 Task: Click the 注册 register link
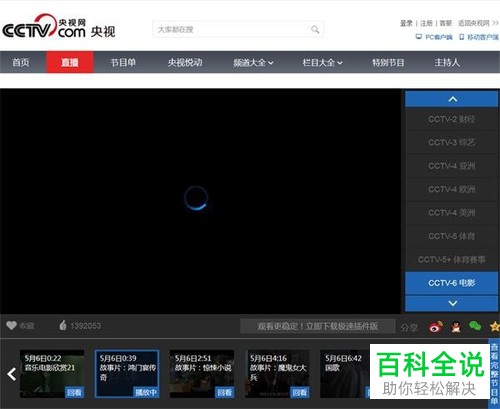point(426,23)
